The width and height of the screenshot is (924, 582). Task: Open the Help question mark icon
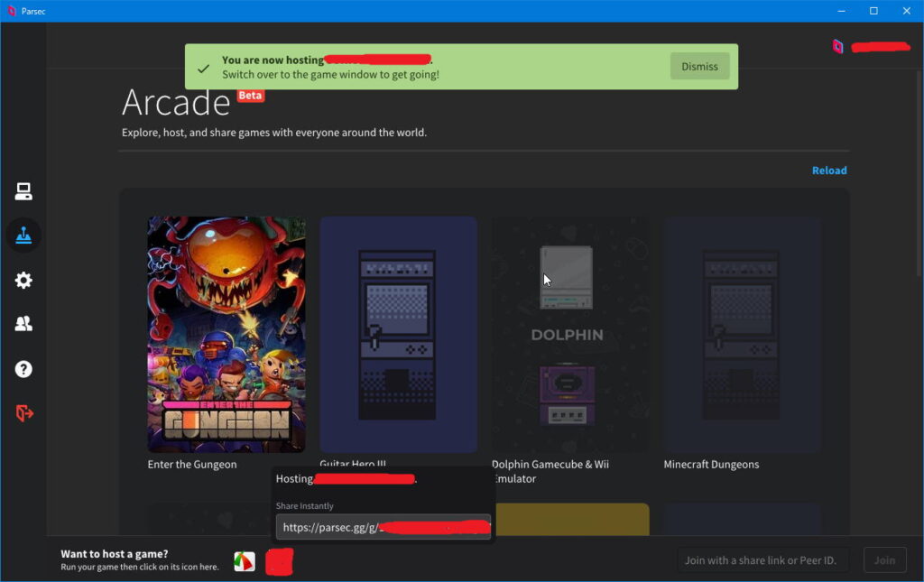[x=23, y=369]
